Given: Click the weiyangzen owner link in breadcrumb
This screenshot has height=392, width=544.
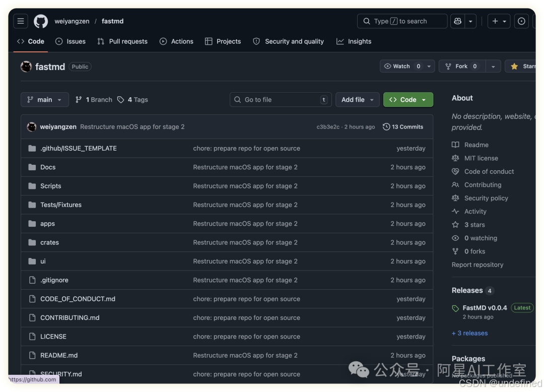Looking at the screenshot, I should click(x=72, y=21).
